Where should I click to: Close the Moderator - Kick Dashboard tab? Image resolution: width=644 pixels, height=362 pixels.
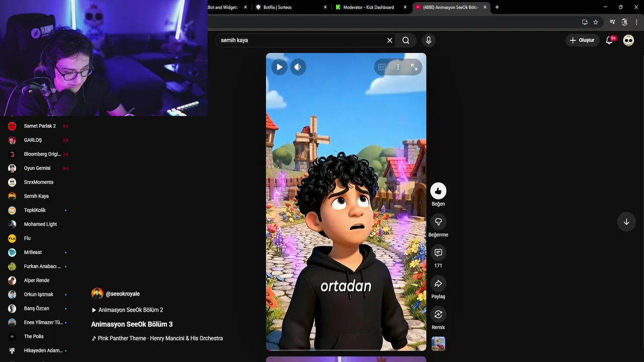tap(405, 7)
